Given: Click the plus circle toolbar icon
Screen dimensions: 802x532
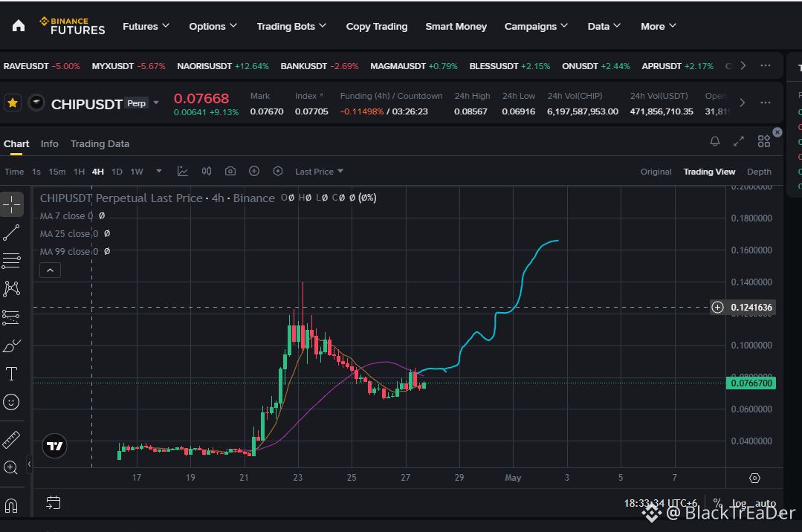Looking at the screenshot, I should tap(254, 172).
